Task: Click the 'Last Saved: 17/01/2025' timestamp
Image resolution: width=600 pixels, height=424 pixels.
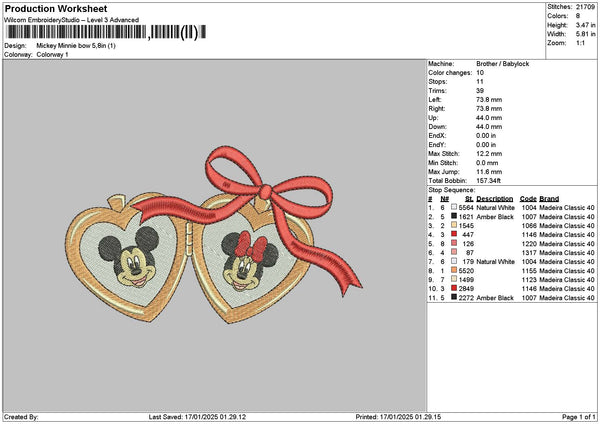Action: pyautogui.click(x=197, y=417)
